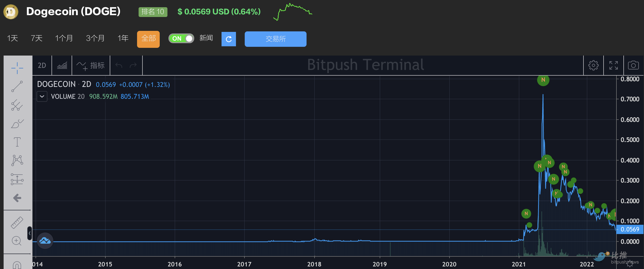
Task: Open chart settings gear
Action: click(593, 65)
